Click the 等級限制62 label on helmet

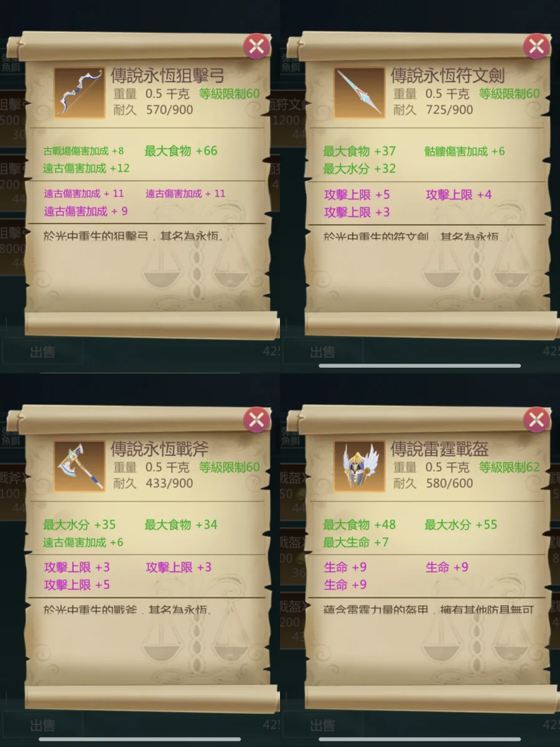(509, 467)
